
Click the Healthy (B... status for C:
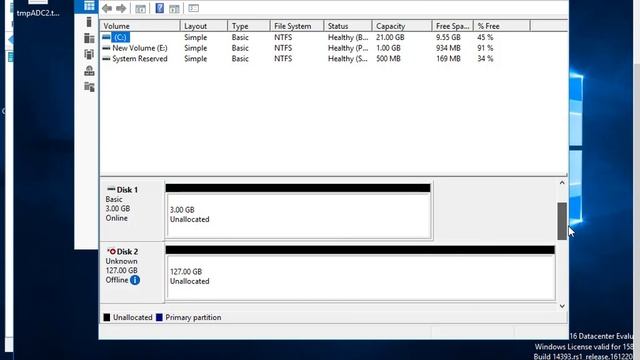pos(348,37)
